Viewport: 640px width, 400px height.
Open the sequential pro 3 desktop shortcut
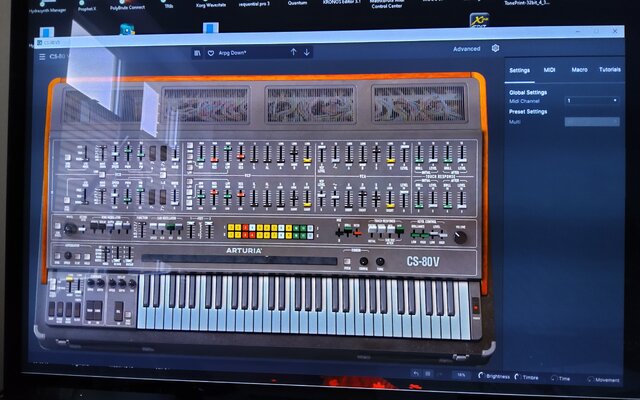click(x=254, y=3)
